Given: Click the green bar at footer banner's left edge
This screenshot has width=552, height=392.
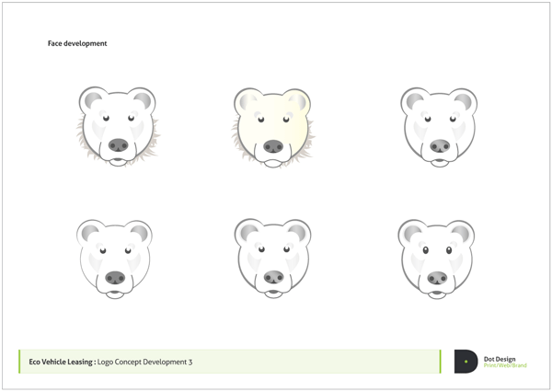Looking at the screenshot, I should click(19, 362).
